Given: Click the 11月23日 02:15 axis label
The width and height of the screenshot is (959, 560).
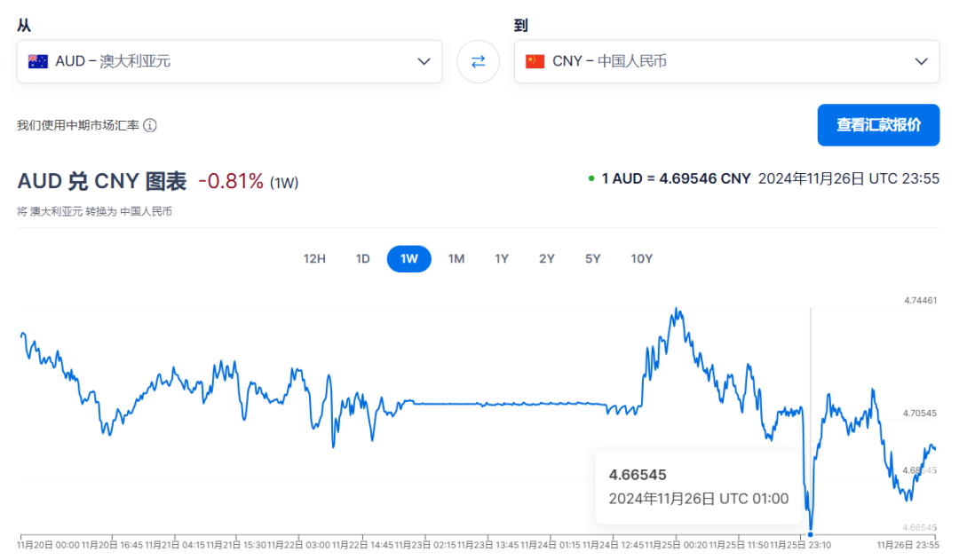Looking at the screenshot, I should click(x=424, y=545).
